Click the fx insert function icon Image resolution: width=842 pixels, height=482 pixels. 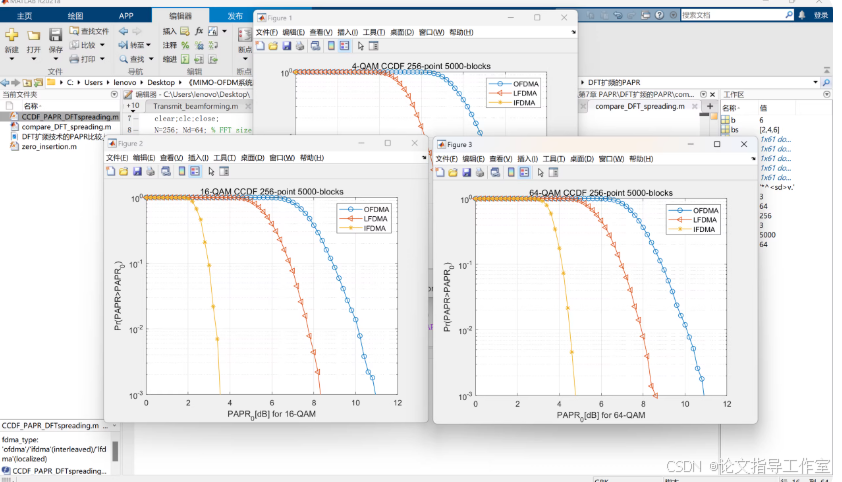[x=199, y=31]
